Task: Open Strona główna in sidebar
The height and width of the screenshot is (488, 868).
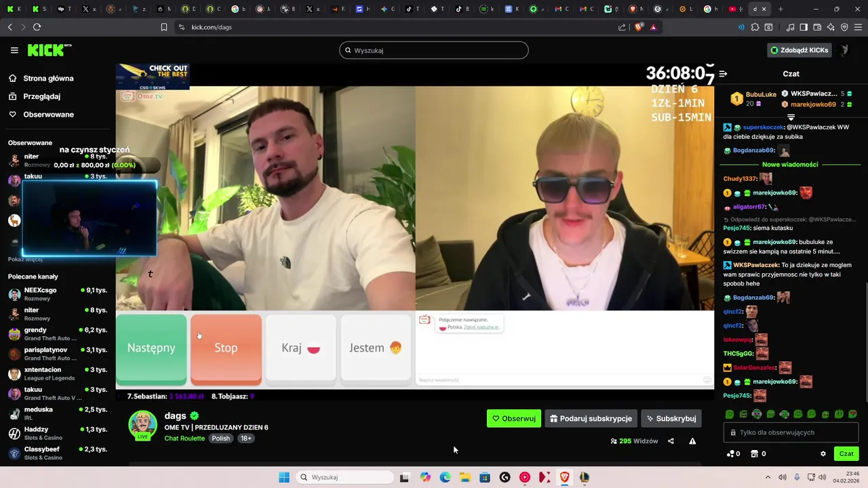Action: 41,78
